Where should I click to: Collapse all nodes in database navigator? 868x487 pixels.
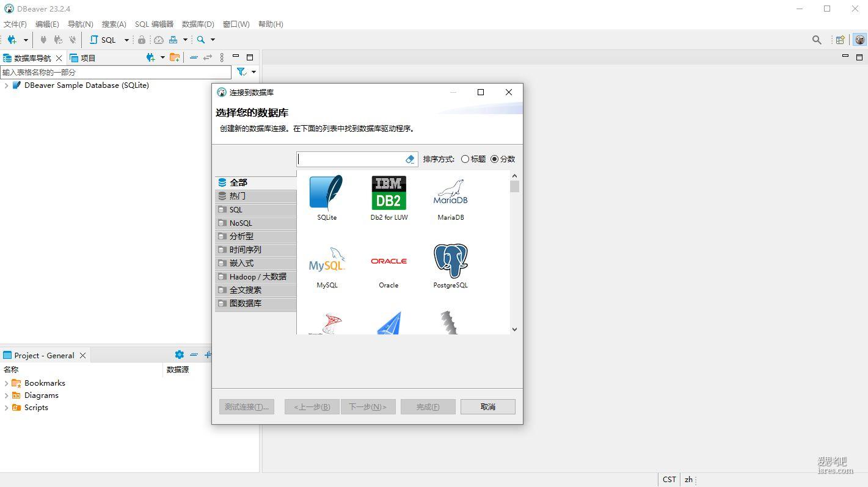[194, 57]
